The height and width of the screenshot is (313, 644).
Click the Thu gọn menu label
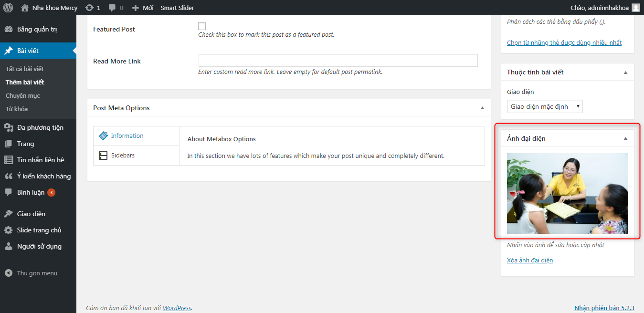click(x=37, y=273)
